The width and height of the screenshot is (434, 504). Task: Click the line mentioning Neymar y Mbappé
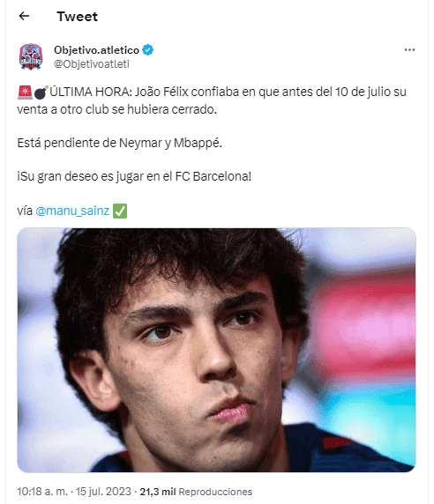point(119,143)
